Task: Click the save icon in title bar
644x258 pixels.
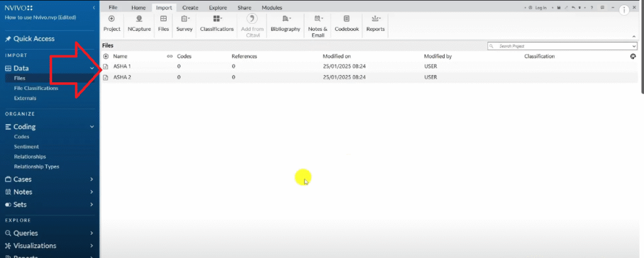Action: tap(559, 8)
